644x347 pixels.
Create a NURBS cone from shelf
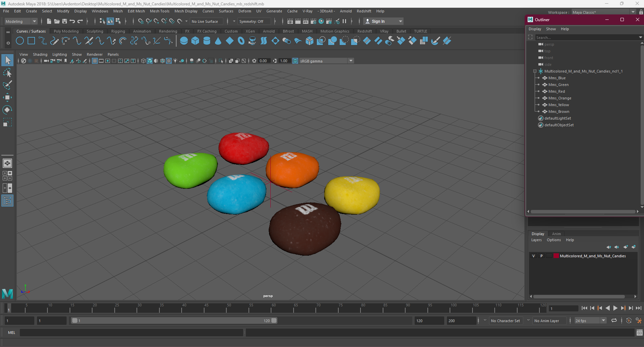[x=218, y=41]
